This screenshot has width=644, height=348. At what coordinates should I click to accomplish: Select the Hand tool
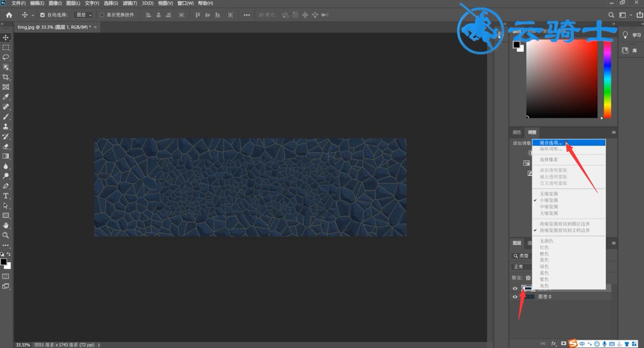coord(6,225)
